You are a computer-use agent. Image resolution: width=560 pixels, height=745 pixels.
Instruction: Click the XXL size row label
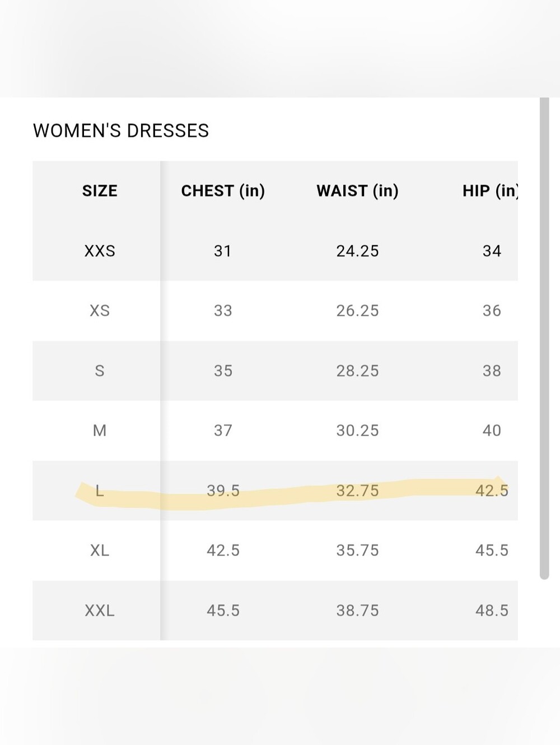click(x=100, y=611)
